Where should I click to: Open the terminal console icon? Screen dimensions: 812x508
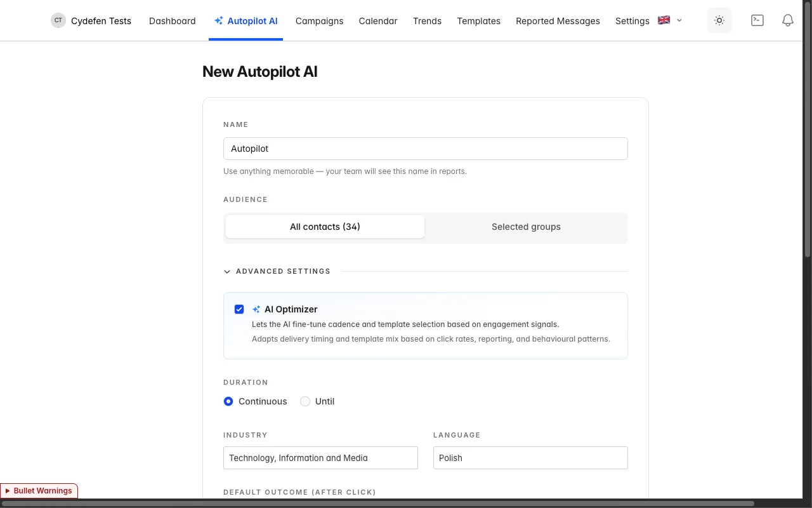(x=757, y=20)
